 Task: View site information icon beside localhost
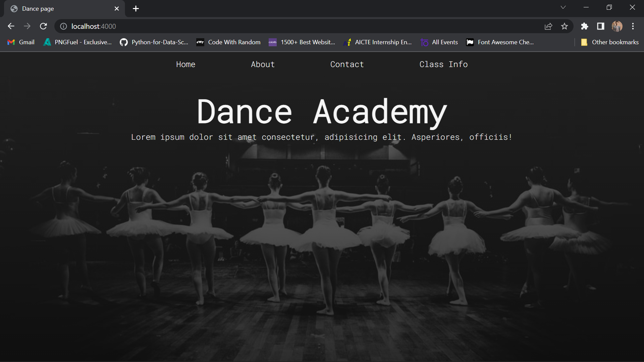coord(63,26)
